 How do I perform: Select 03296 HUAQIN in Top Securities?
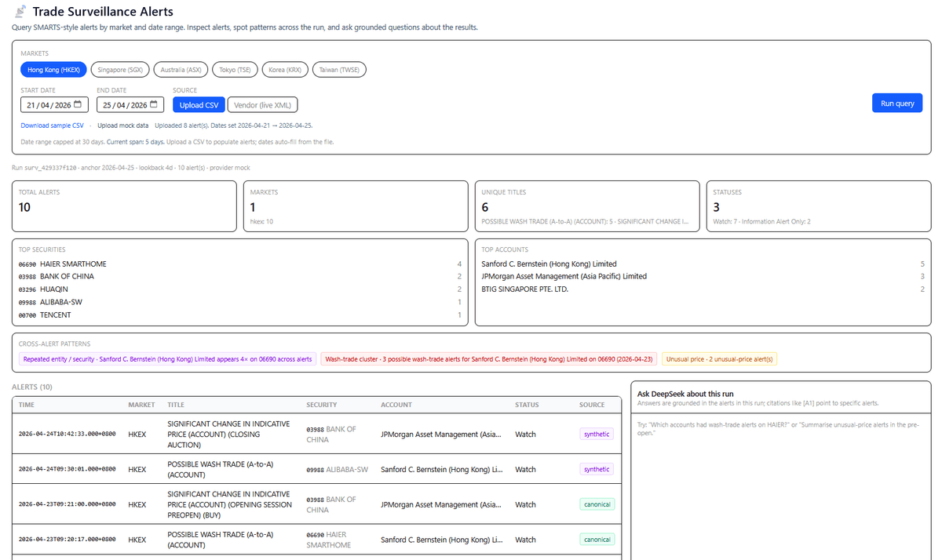click(240, 289)
